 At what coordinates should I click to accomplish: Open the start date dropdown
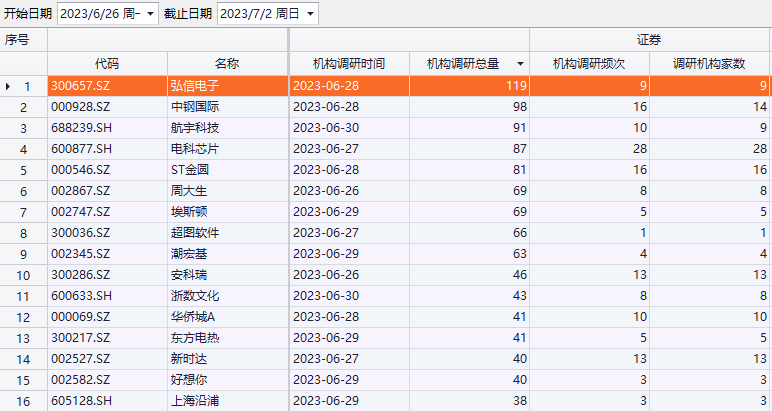pos(150,14)
